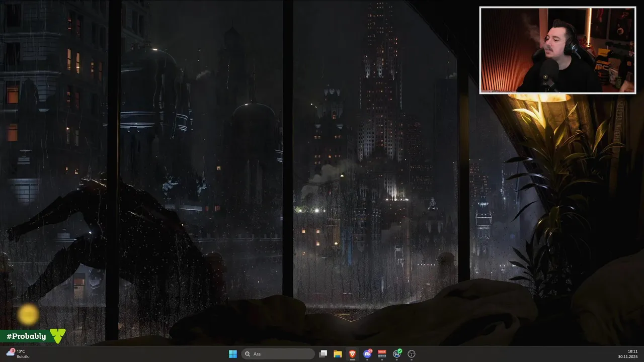Open the Windows Start menu
The width and height of the screenshot is (644, 362).
coord(233,354)
